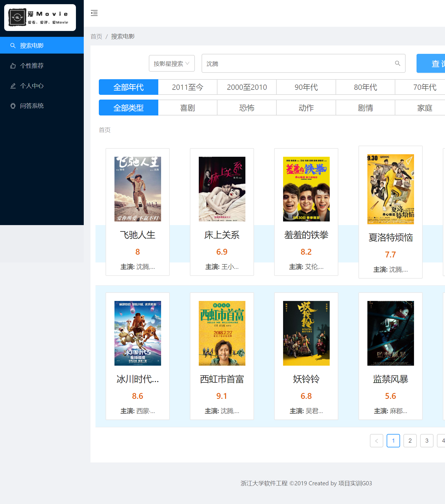The image size is (445, 504).
Task: Open the 床上关系 movie poster
Action: pos(222,189)
